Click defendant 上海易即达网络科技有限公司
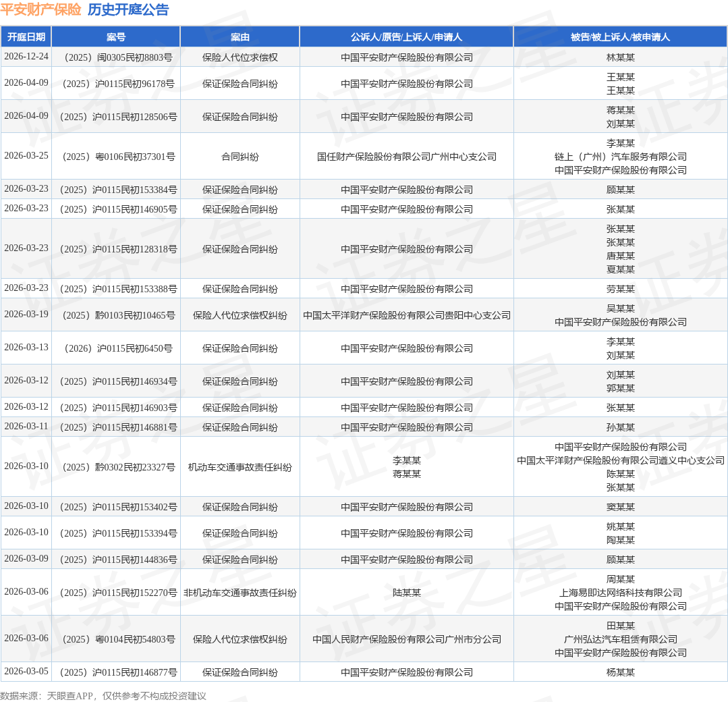Viewport: 728px width, 702px height. pyautogui.click(x=620, y=593)
